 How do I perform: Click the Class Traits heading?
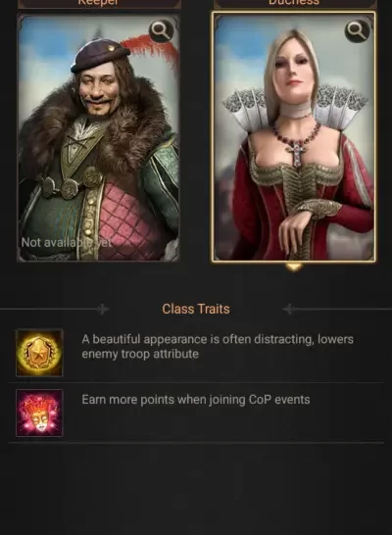[196, 309]
